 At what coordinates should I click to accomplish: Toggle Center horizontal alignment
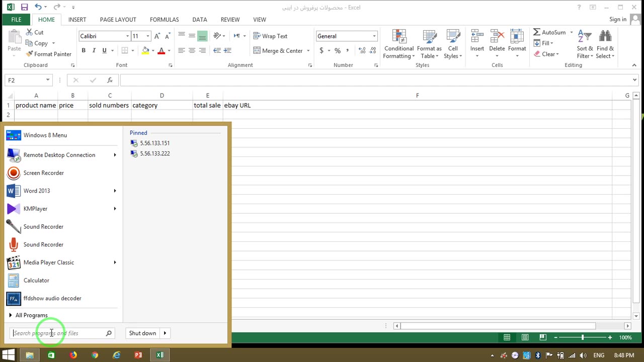point(192,50)
